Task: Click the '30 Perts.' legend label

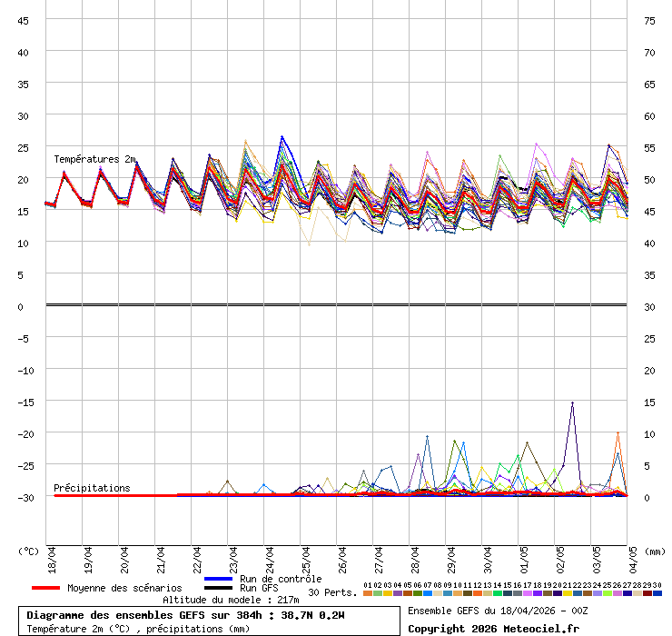Action: point(332,592)
